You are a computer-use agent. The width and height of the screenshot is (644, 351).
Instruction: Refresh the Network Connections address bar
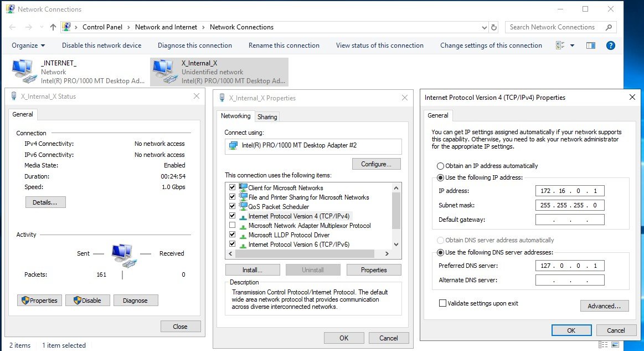(494, 27)
